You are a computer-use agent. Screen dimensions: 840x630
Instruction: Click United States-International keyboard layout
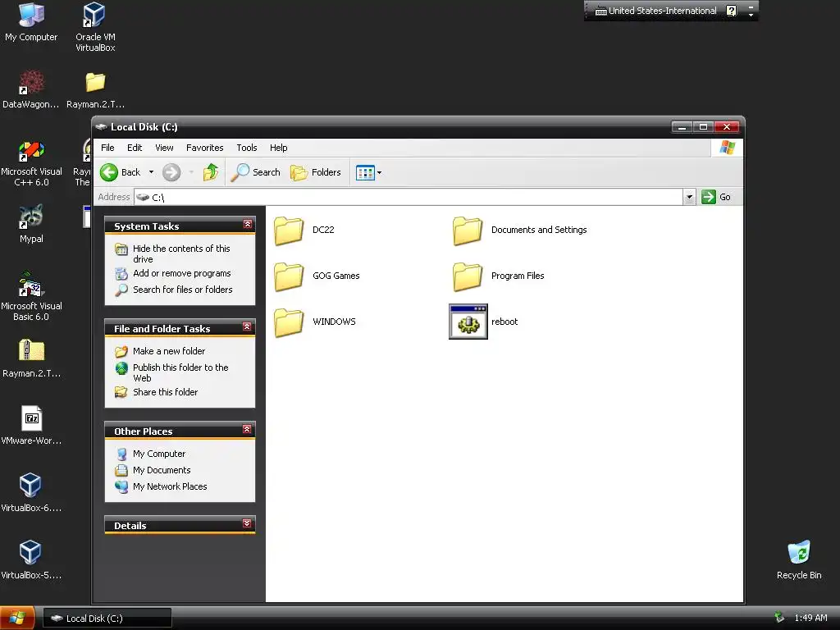(656, 11)
